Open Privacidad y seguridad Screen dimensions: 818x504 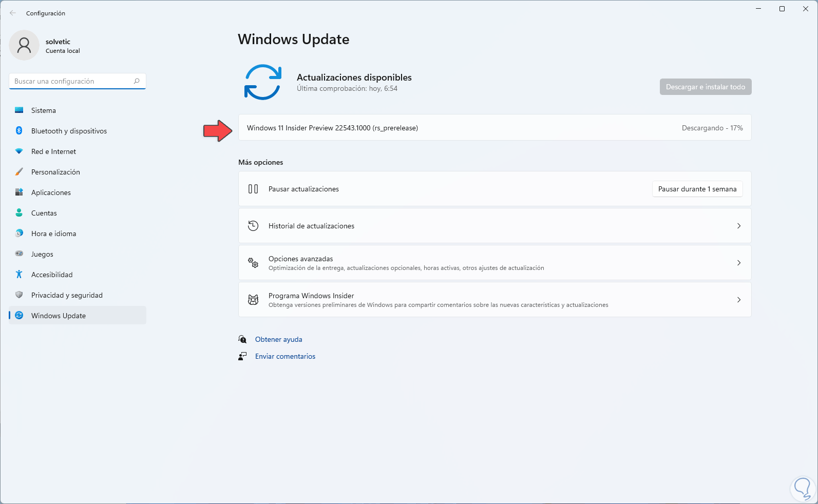pos(78,295)
